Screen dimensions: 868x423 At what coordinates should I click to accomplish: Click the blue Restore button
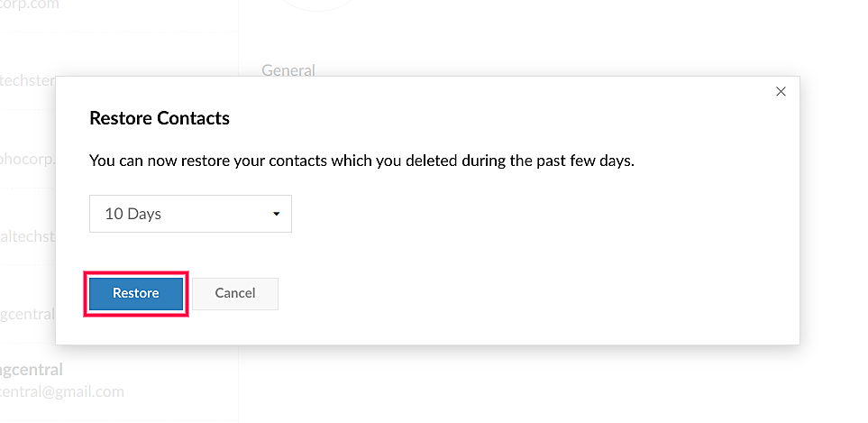pos(136,293)
